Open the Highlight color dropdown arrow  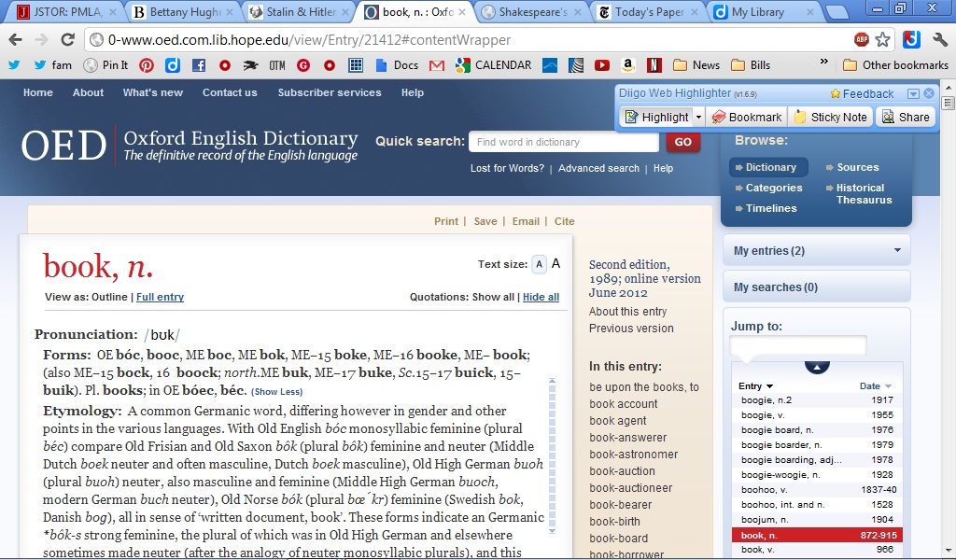coord(698,117)
